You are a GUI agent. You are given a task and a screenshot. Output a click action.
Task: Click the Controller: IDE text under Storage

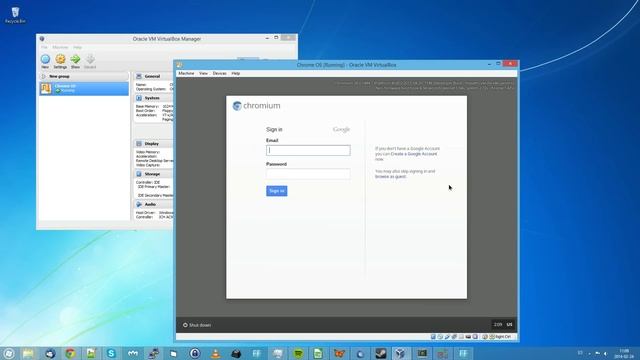point(148,182)
